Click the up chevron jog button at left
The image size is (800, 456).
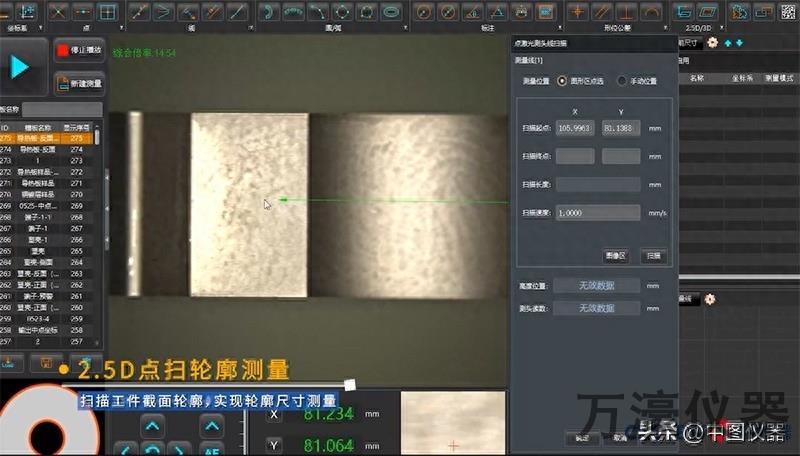coord(152,426)
